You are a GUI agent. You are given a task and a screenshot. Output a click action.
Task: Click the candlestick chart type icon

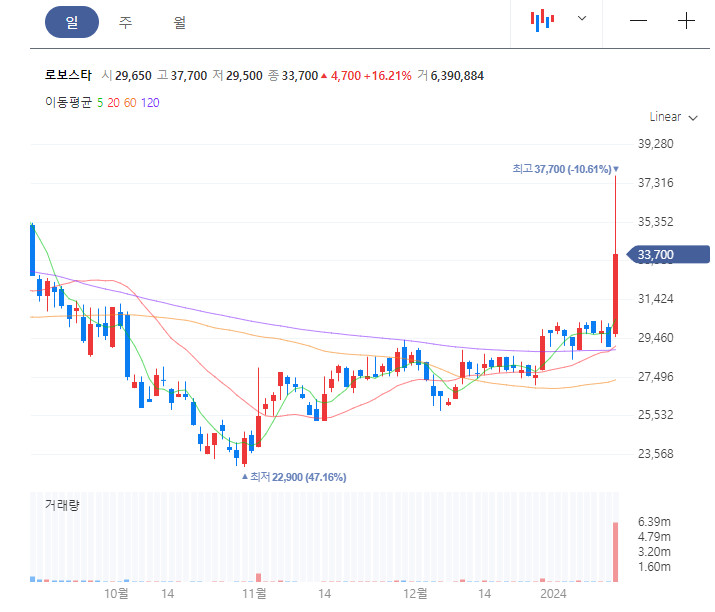pyautogui.click(x=542, y=20)
